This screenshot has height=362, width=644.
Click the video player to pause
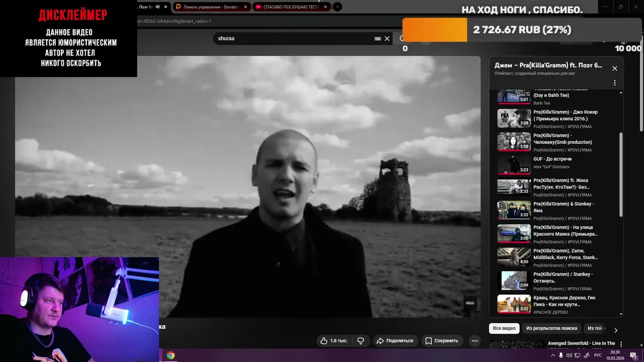click(248, 187)
